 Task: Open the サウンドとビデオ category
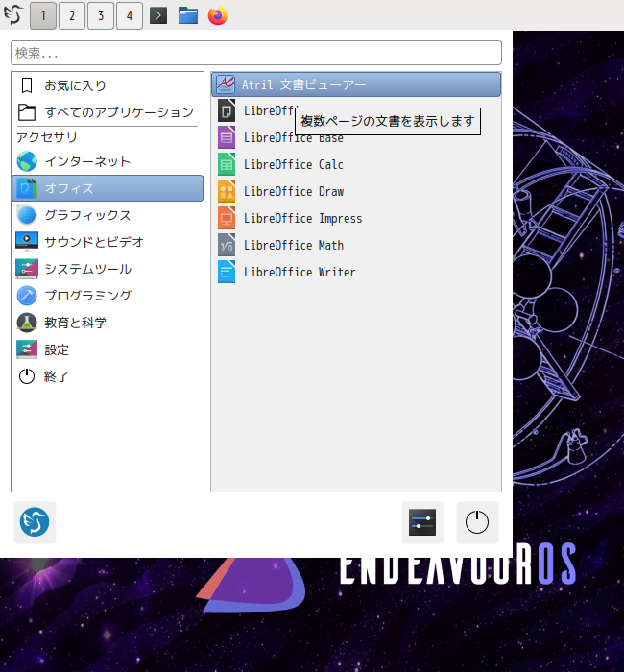[108, 242]
